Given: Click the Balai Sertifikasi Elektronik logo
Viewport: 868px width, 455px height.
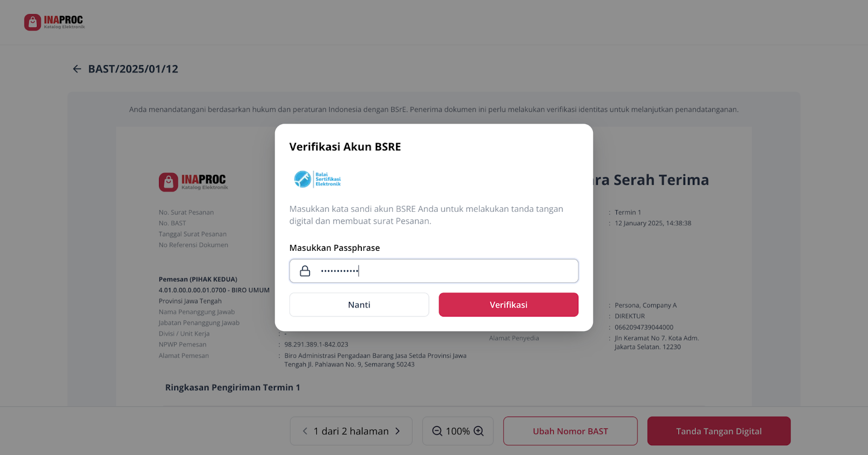Looking at the screenshot, I should 317,179.
